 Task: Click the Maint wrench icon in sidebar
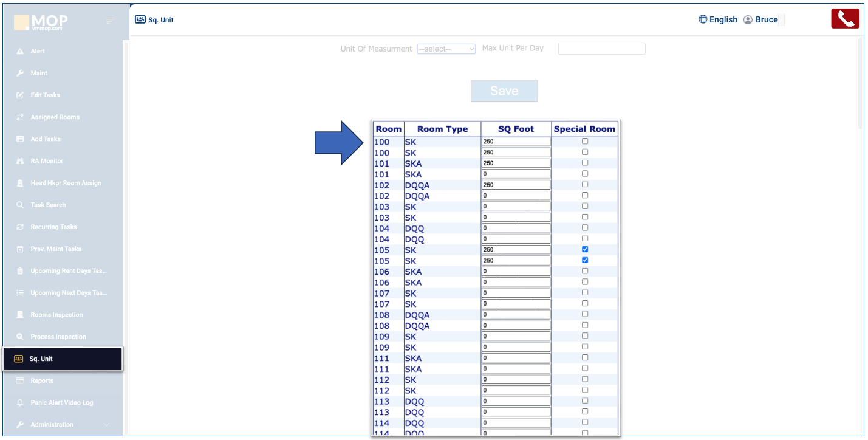click(x=20, y=74)
